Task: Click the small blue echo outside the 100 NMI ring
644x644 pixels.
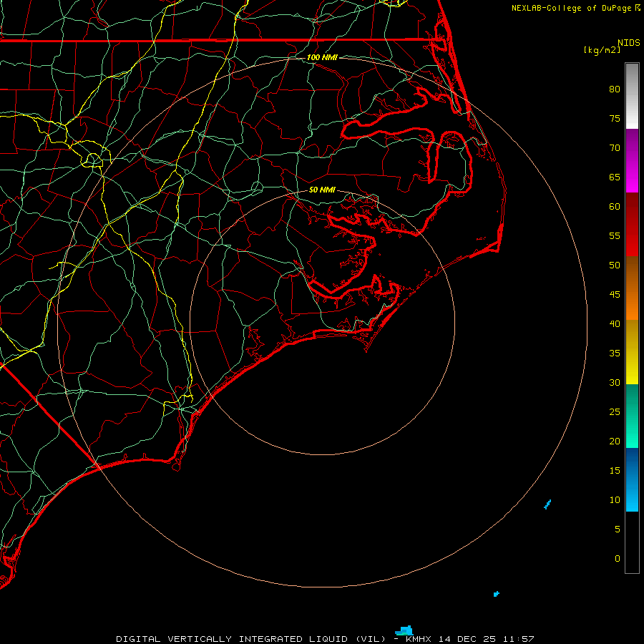Action: (496, 594)
